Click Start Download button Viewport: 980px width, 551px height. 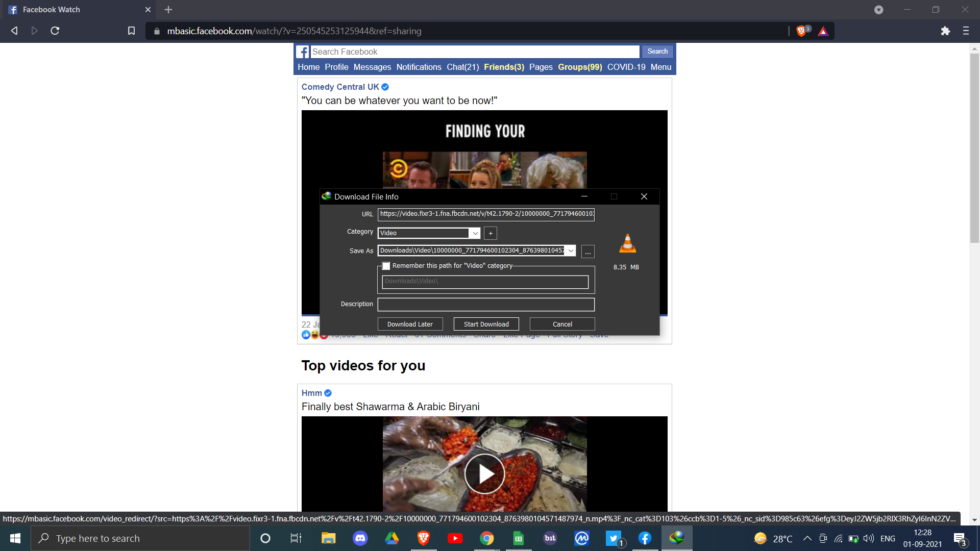[x=486, y=324]
